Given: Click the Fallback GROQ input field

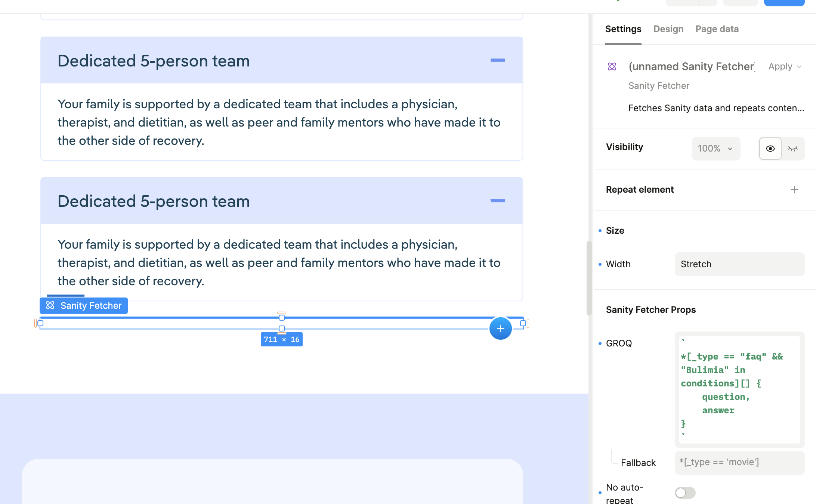Looking at the screenshot, I should pyautogui.click(x=739, y=463).
